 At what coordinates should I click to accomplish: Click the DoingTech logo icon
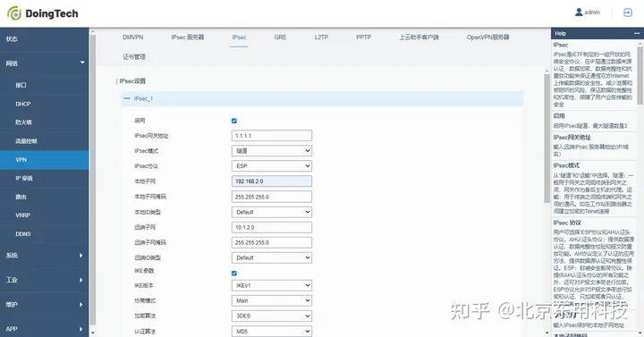(x=14, y=13)
